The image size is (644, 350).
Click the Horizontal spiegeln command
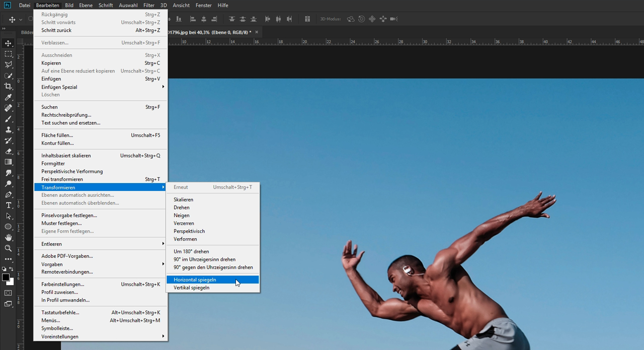point(195,279)
